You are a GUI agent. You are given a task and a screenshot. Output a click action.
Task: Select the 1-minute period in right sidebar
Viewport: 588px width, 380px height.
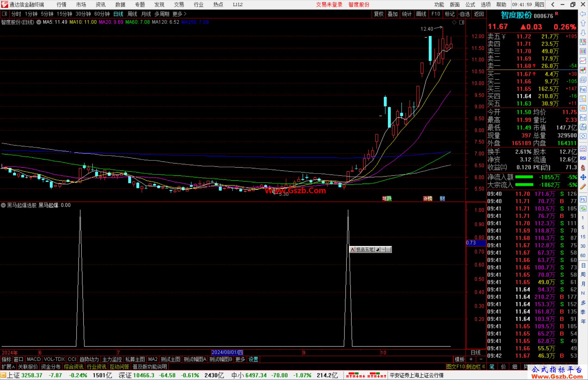583,218
